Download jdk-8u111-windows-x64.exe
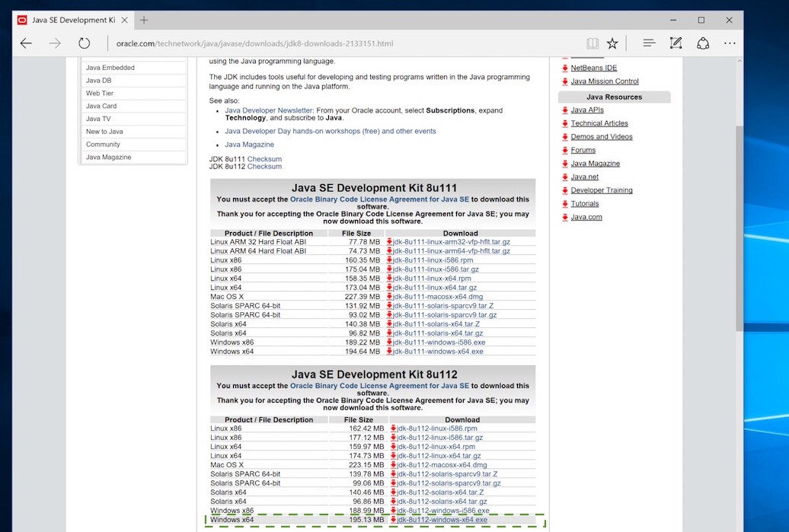The height and width of the screenshot is (532, 789). (x=438, y=352)
